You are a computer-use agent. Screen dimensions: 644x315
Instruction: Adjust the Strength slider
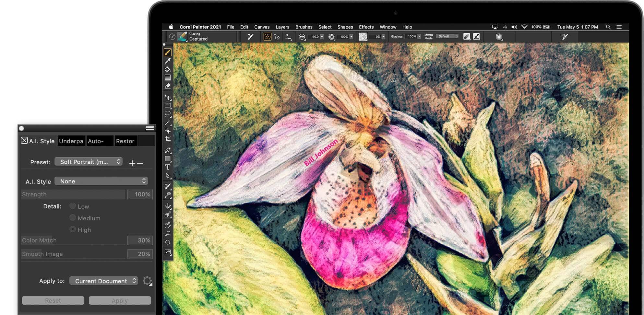click(73, 194)
